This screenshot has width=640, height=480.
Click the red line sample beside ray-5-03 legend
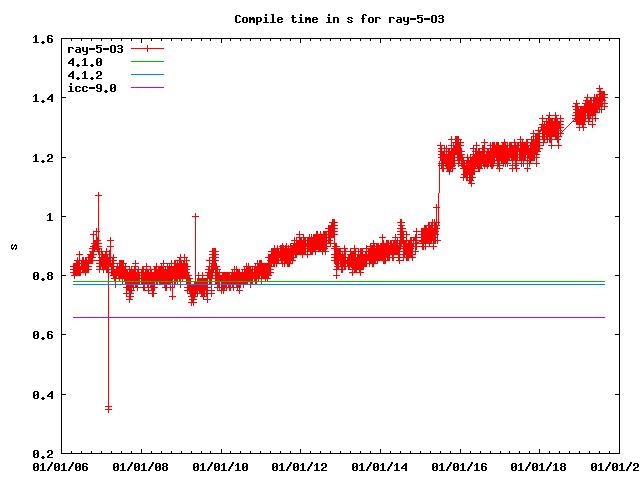[x=146, y=49]
